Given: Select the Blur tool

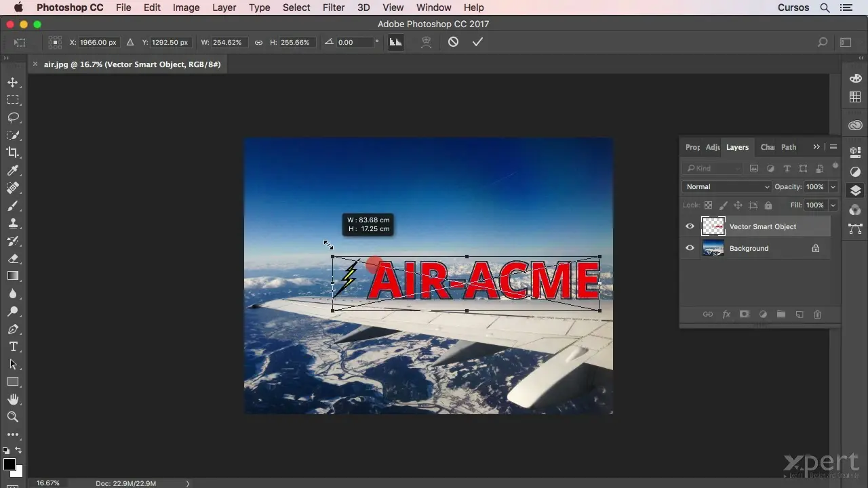Looking at the screenshot, I should coord(13,293).
